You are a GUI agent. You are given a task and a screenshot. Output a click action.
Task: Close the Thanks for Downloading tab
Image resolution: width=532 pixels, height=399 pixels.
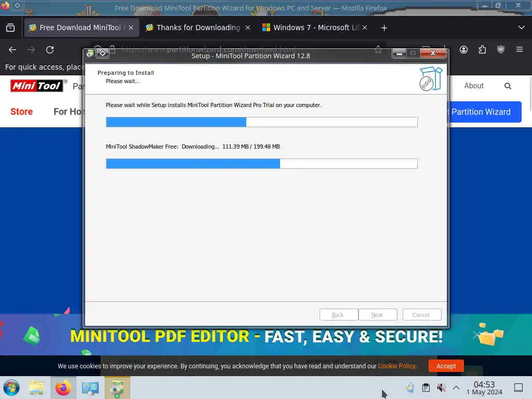[248, 28]
